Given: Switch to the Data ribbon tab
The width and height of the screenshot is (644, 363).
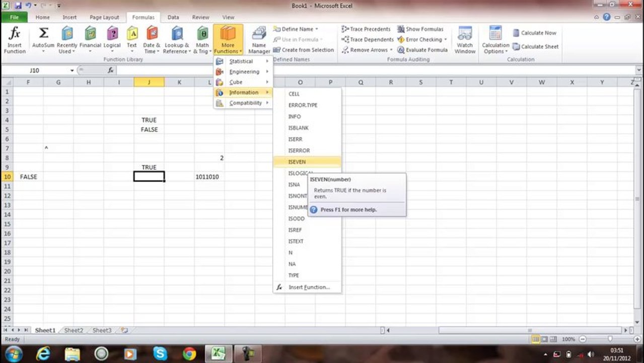Looking at the screenshot, I should [x=173, y=17].
